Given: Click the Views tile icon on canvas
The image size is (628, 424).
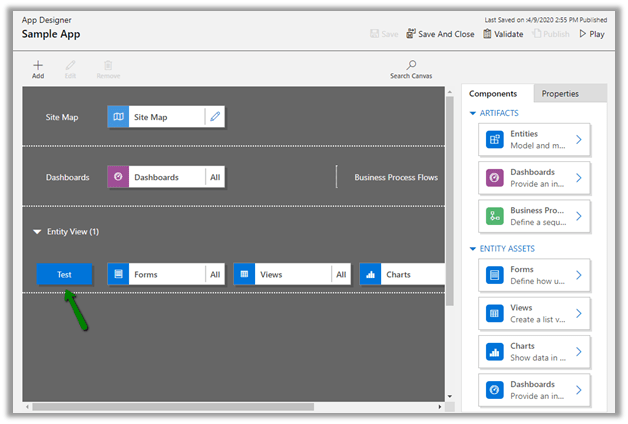Looking at the screenshot, I should [245, 274].
